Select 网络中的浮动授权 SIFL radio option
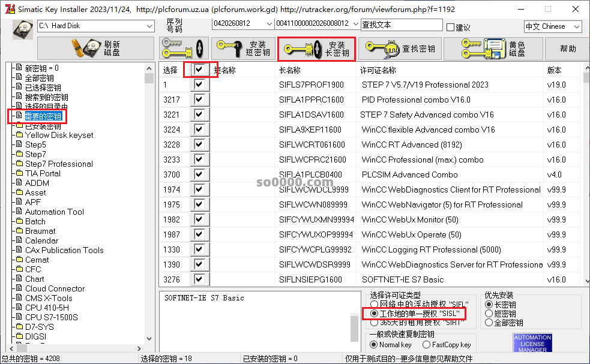Viewport: 590px width, 364px height. point(374,304)
